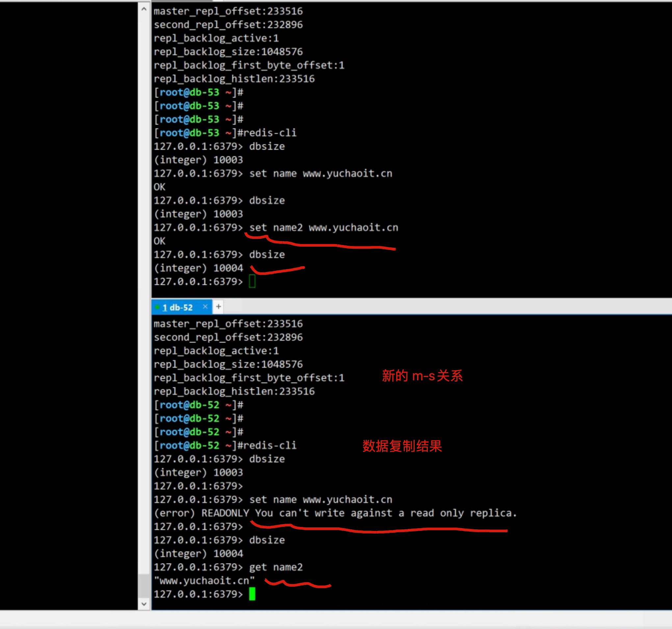Click the red annotation '新的 m-s 关系'
The width and height of the screenshot is (672, 629).
point(422,376)
